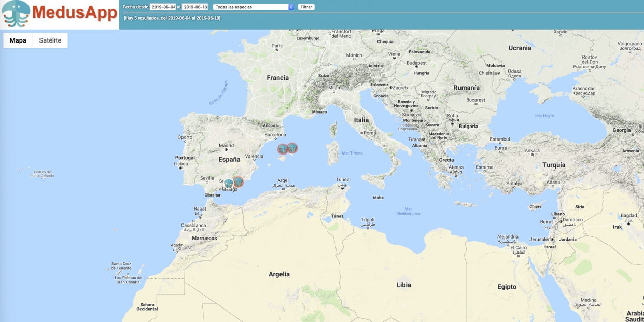Screen dimensions: 644x322
Task: Switch to the Satélite view
Action: [x=50, y=40]
